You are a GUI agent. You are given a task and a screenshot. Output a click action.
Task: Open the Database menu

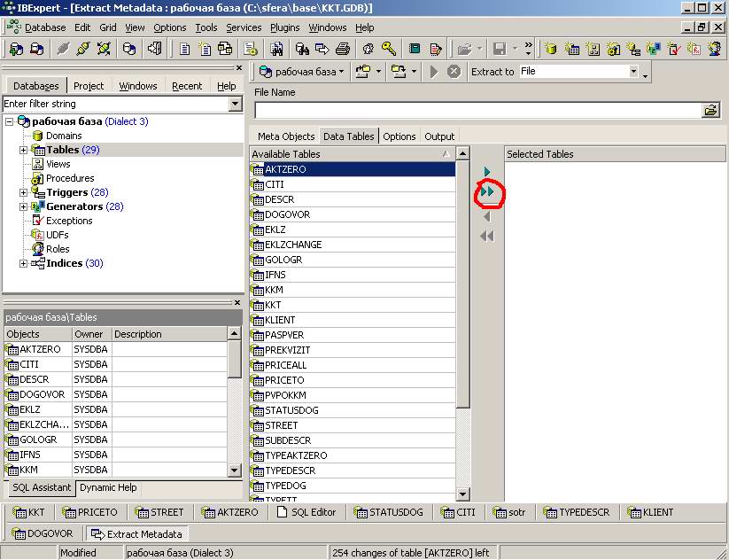pos(45,27)
